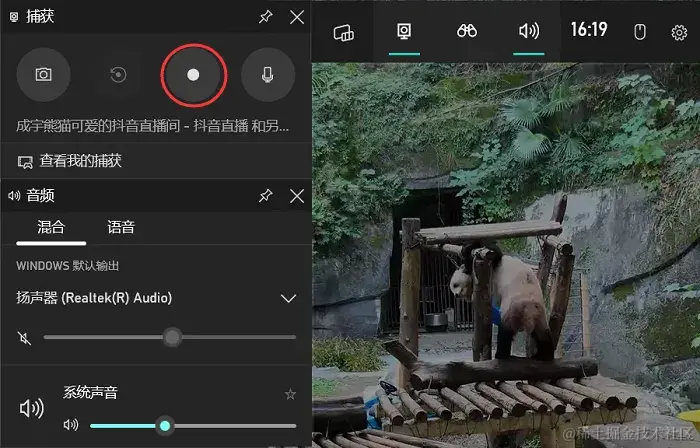Image resolution: width=700 pixels, height=448 pixels.
Task: Switch to the 混合 tab
Action: 51,227
